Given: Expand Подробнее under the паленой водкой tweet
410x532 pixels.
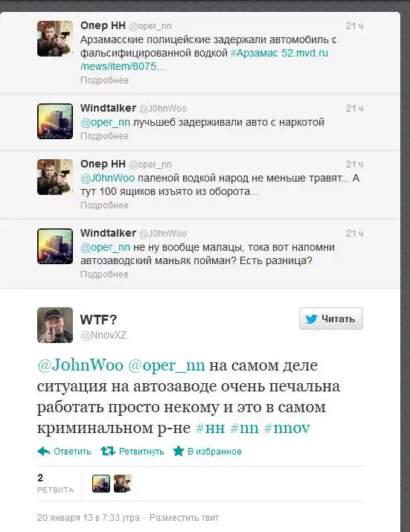Looking at the screenshot, I should 104,205.
